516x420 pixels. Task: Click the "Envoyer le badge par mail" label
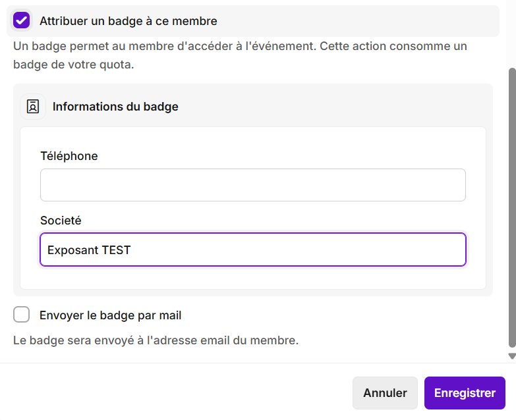(110, 315)
